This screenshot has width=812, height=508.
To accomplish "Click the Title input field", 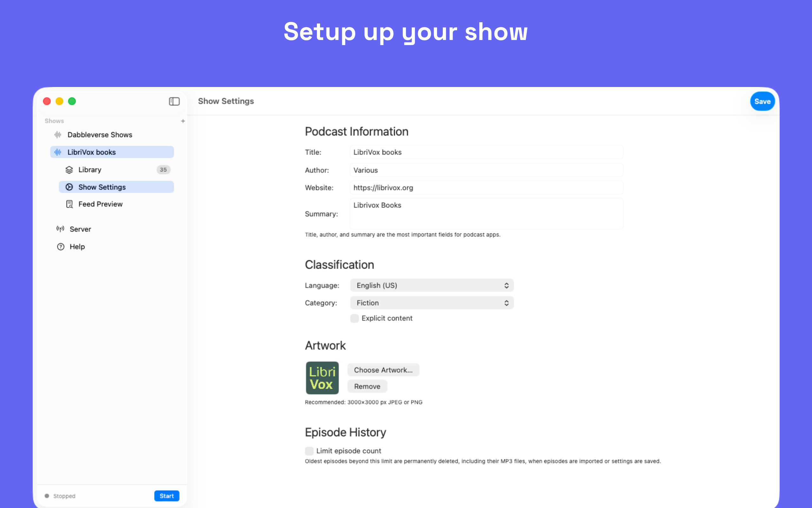I will click(486, 152).
